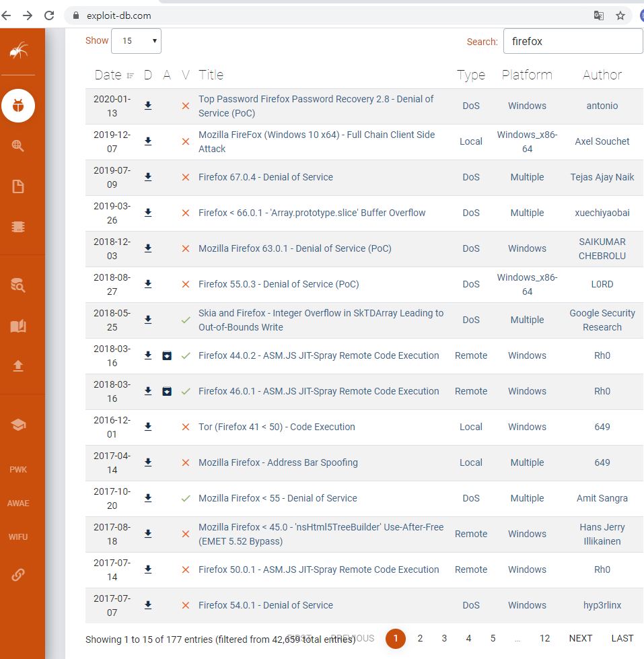Screen dimensions: 644x659
Task: Open PWK course in sidebar
Action: coord(18,469)
